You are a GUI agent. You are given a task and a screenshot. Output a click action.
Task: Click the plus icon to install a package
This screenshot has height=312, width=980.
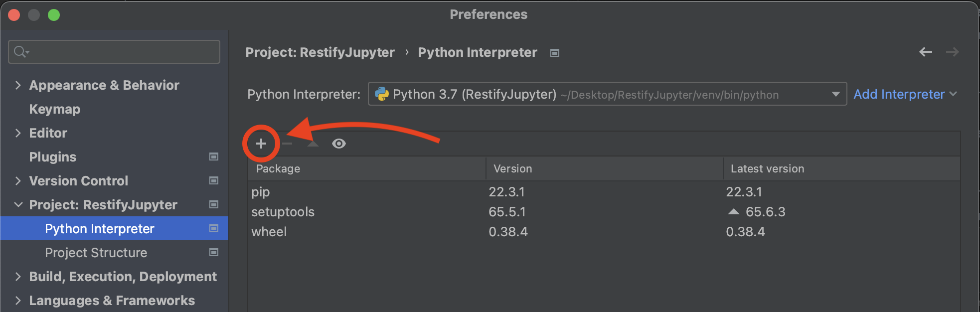(261, 144)
